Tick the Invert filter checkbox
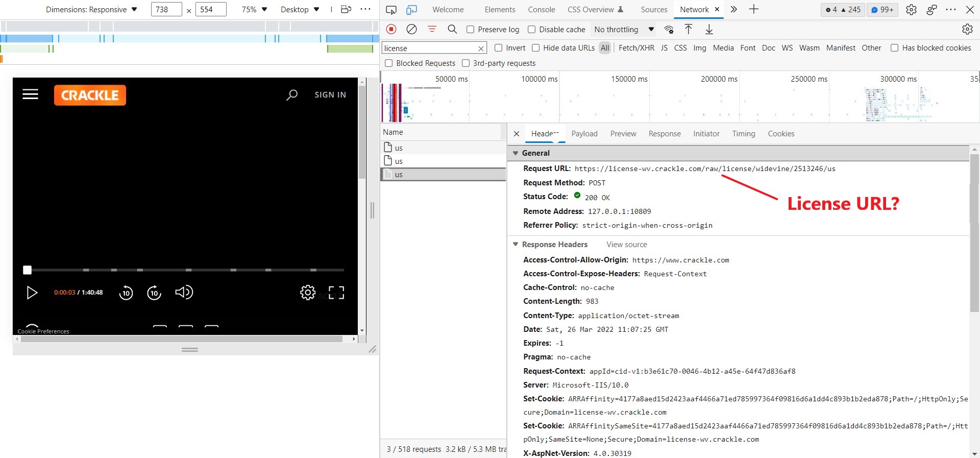The width and height of the screenshot is (980, 458). click(499, 48)
